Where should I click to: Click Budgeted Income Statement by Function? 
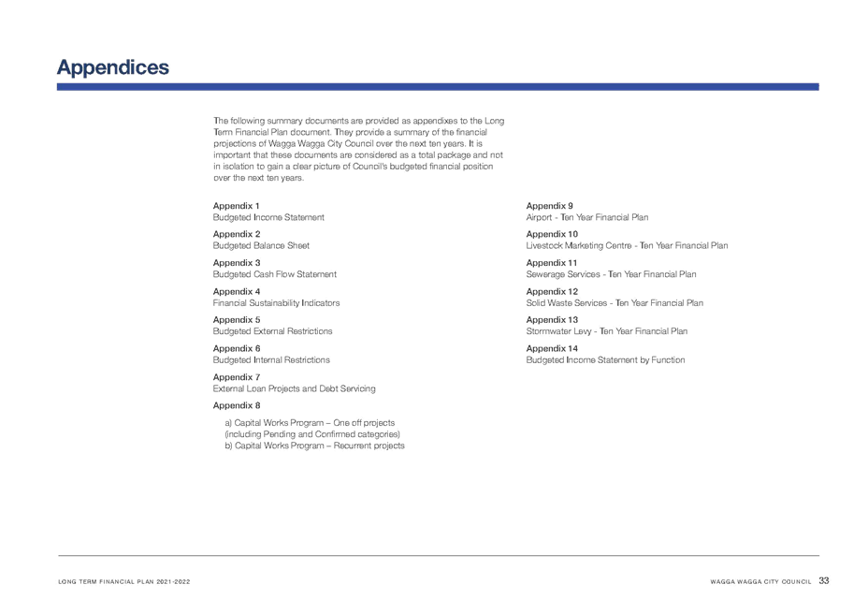point(605,360)
